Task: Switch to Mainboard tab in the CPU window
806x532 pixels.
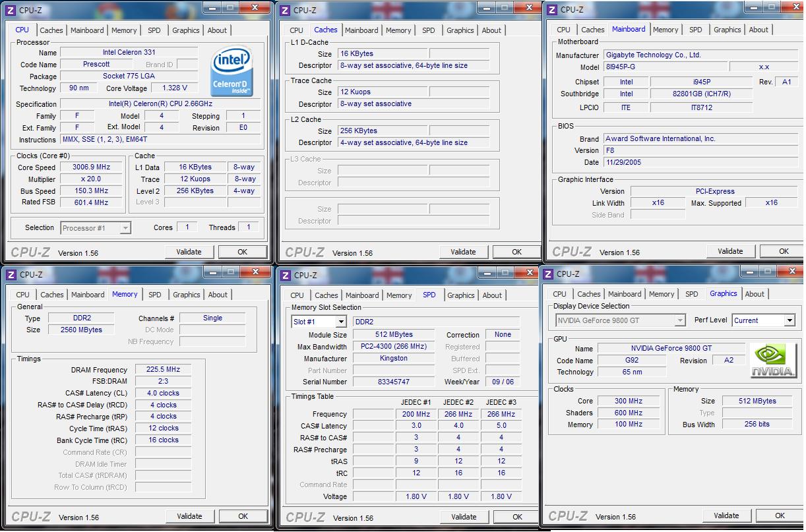Action: 87,30
